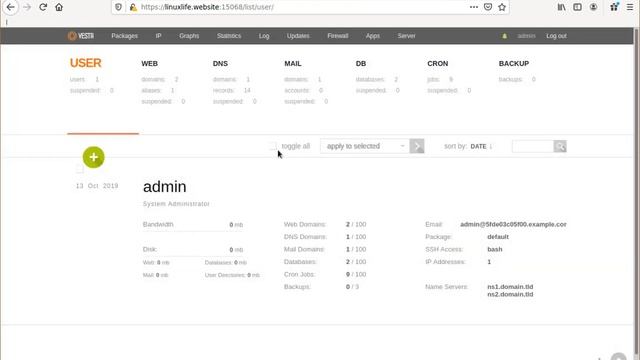Switch to CRON tab
Screen dimensions: 640x360
click(x=438, y=64)
